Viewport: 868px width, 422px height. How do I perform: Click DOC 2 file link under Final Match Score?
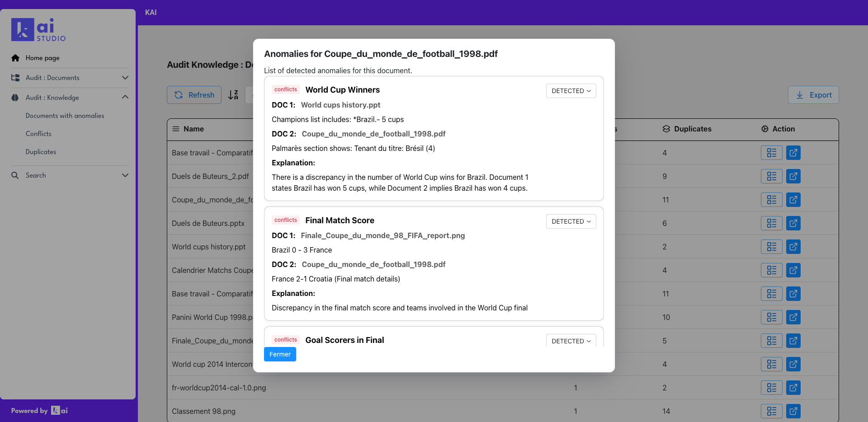tap(373, 264)
